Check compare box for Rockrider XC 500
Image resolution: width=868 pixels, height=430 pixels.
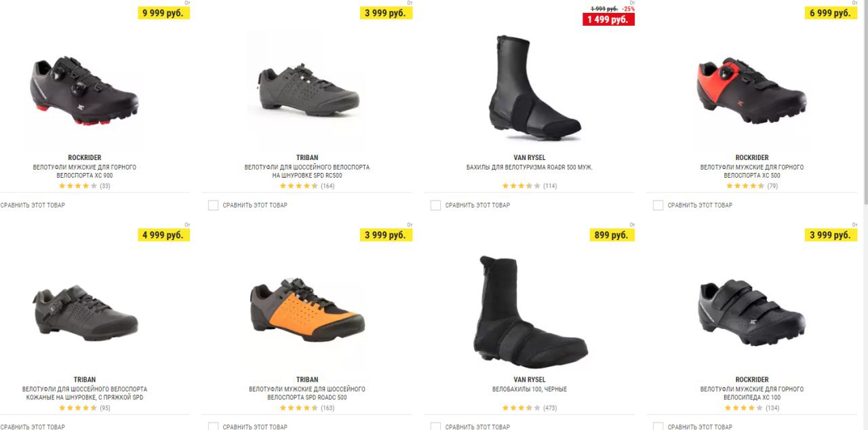pos(658,205)
